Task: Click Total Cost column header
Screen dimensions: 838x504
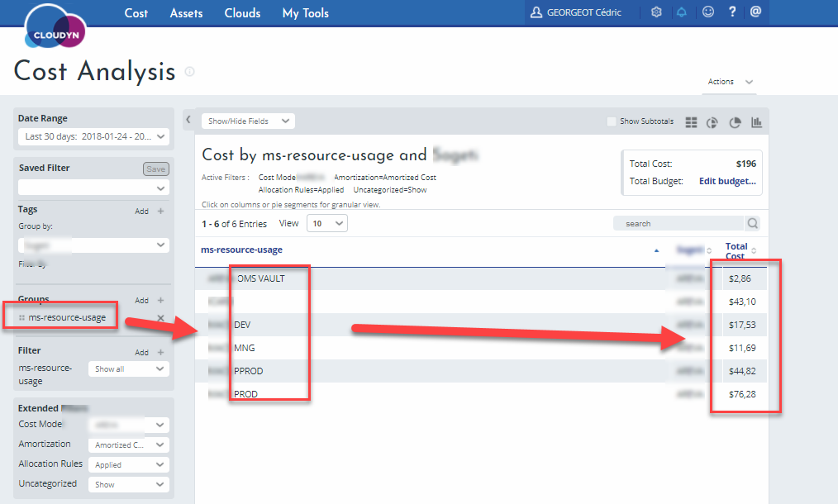Action: [x=736, y=250]
